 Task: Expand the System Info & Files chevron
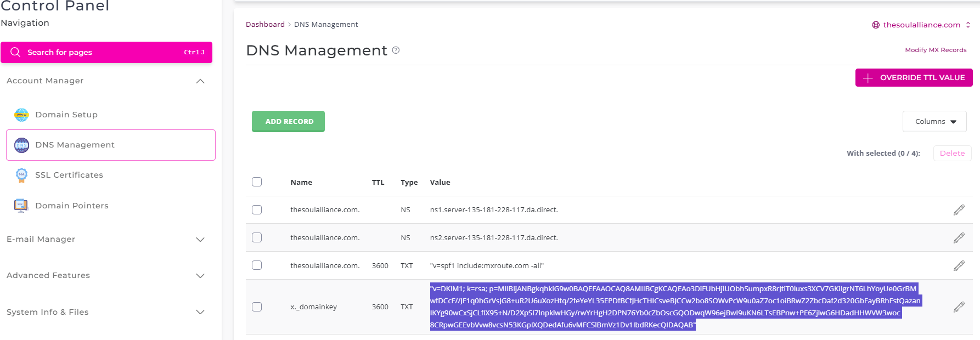[x=200, y=312]
